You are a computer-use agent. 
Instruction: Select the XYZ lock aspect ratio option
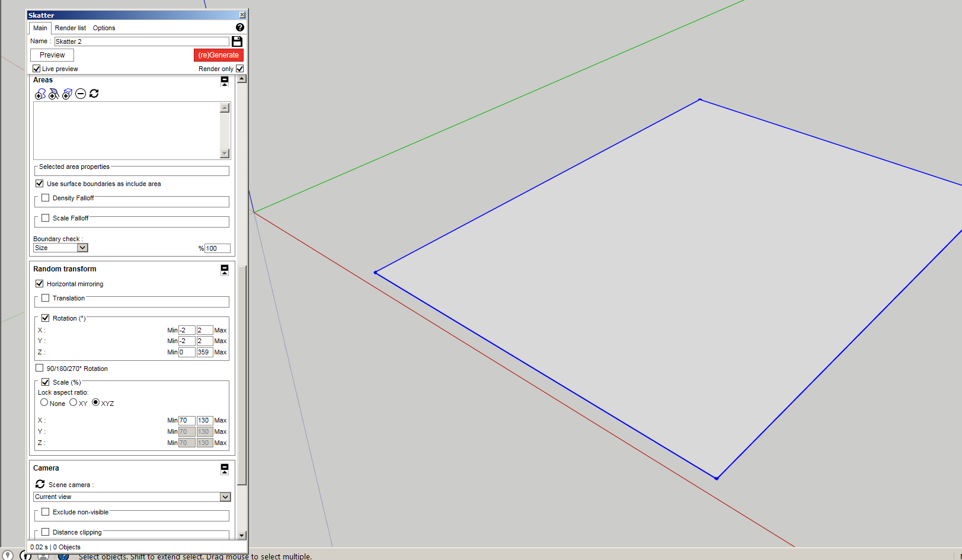coord(95,402)
